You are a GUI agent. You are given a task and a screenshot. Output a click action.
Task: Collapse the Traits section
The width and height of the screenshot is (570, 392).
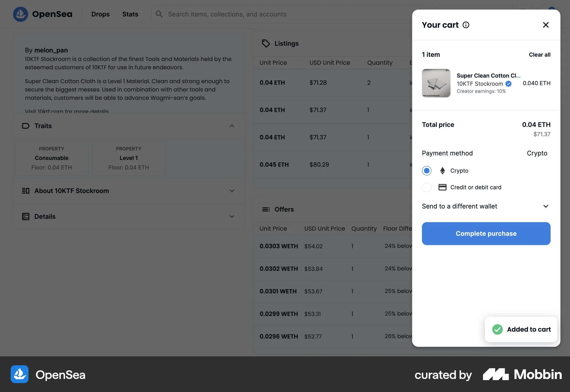(x=232, y=126)
